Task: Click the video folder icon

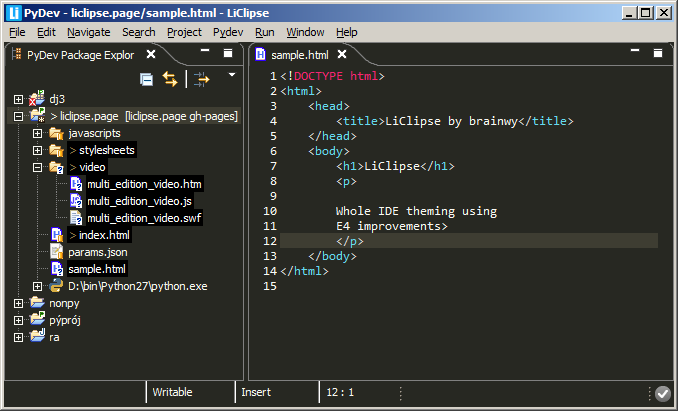Action: (x=56, y=167)
